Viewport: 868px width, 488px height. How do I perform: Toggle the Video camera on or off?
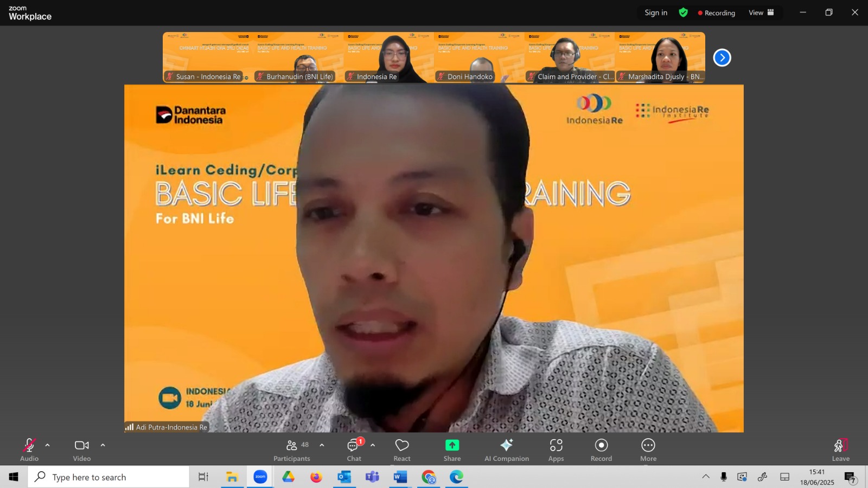82,450
